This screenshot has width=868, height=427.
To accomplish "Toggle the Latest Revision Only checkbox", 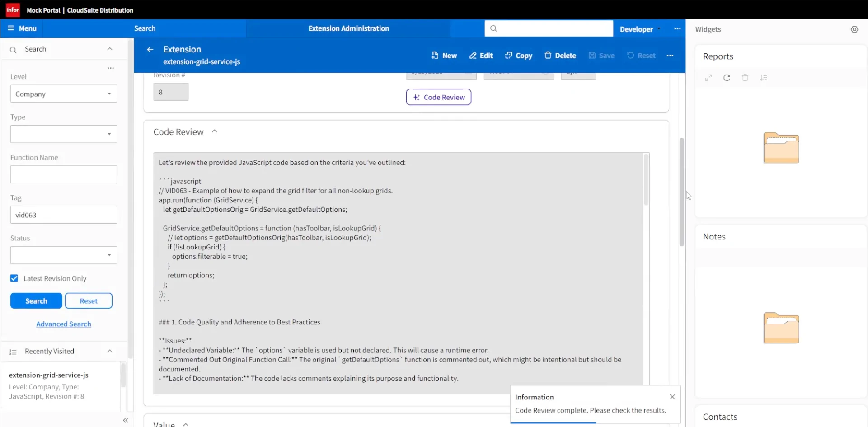I will pyautogui.click(x=14, y=278).
